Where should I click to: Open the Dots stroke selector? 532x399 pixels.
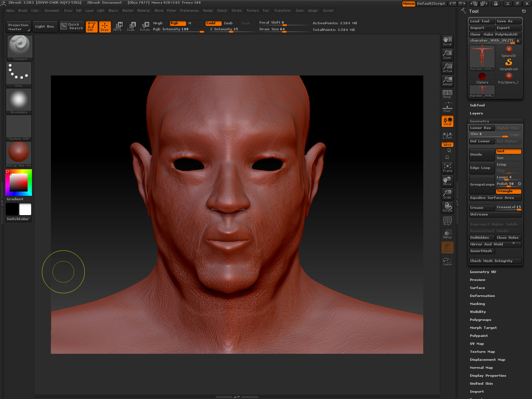(x=19, y=74)
